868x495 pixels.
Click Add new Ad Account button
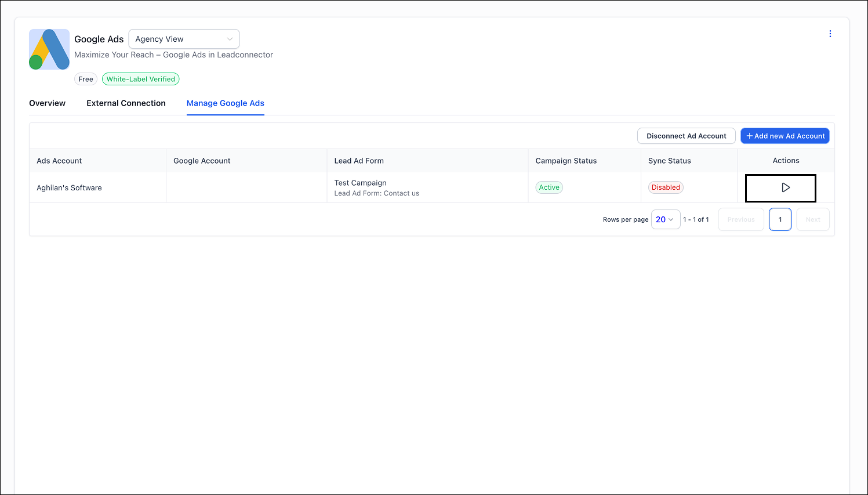(785, 136)
